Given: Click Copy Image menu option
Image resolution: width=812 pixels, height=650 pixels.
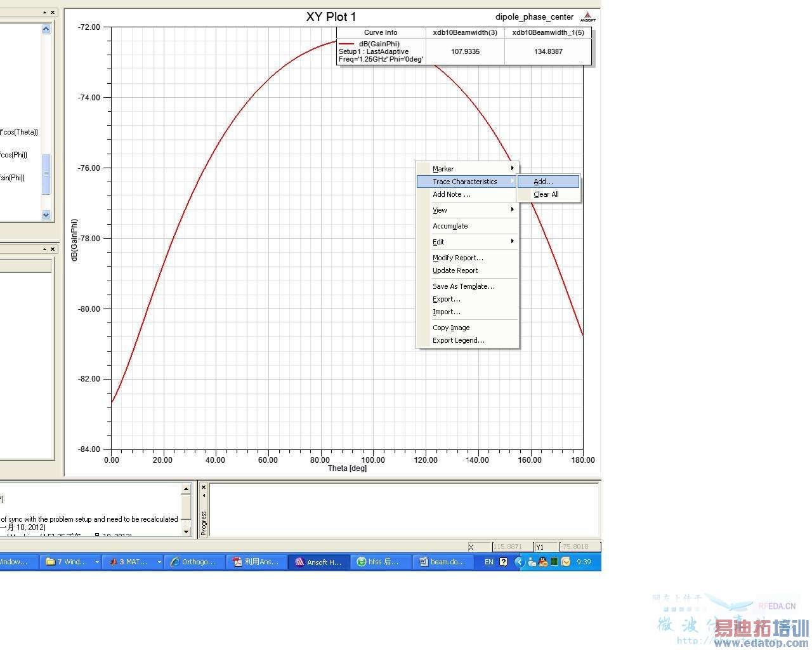Looking at the screenshot, I should [451, 328].
